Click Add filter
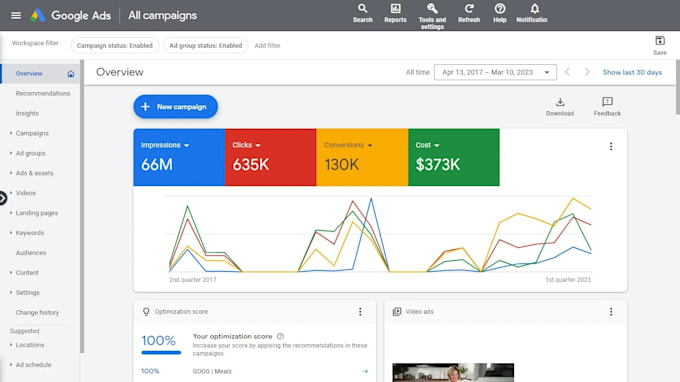 click(267, 46)
